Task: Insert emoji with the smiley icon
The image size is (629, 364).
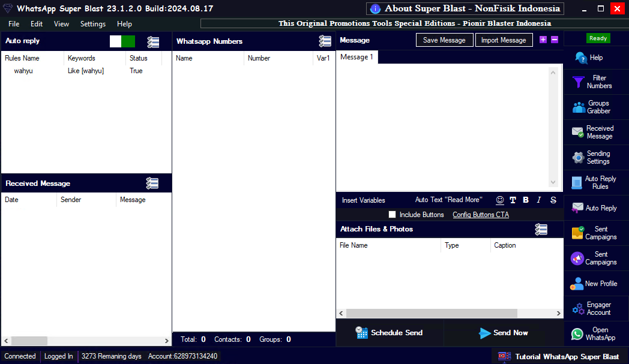Action: (500, 200)
